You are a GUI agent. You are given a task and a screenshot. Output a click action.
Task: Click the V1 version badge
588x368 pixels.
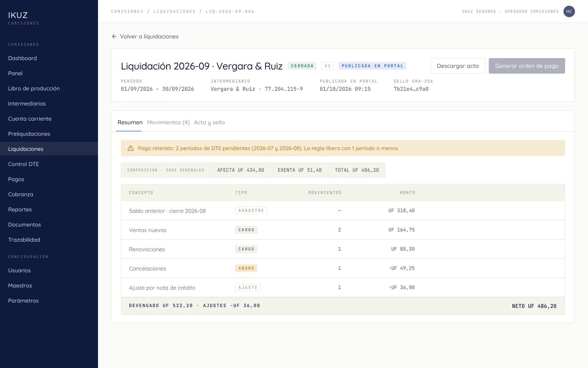point(327,66)
